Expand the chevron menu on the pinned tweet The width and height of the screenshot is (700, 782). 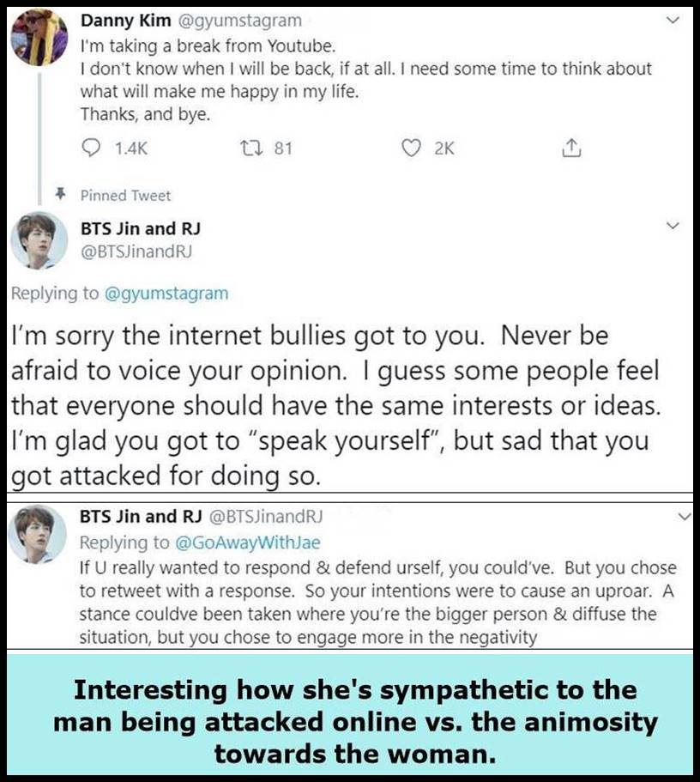pos(673,226)
